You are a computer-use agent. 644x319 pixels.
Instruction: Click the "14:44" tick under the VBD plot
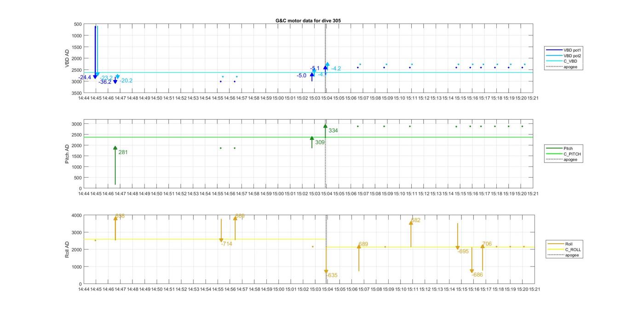pos(84,98)
